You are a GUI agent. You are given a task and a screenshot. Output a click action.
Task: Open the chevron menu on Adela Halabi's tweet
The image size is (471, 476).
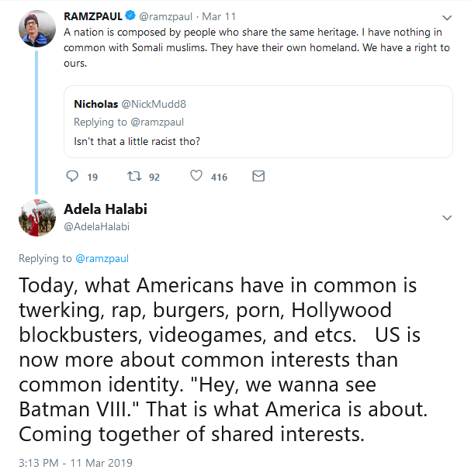point(447,218)
